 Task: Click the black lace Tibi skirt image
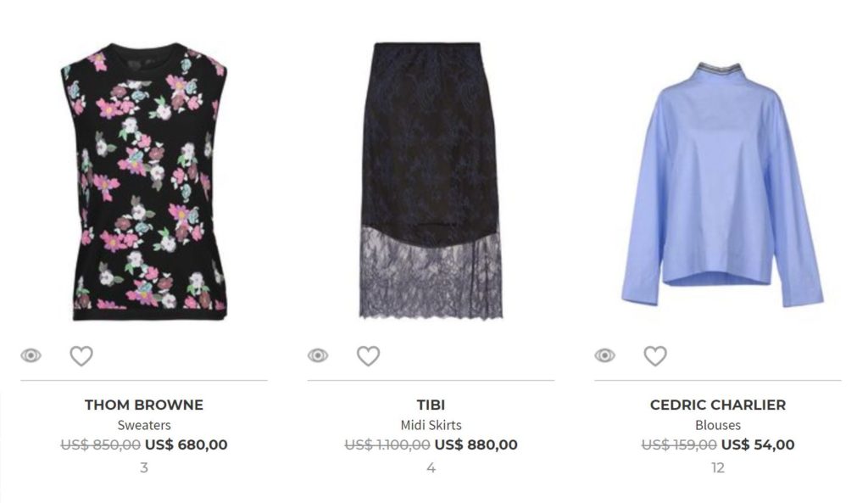(431, 181)
